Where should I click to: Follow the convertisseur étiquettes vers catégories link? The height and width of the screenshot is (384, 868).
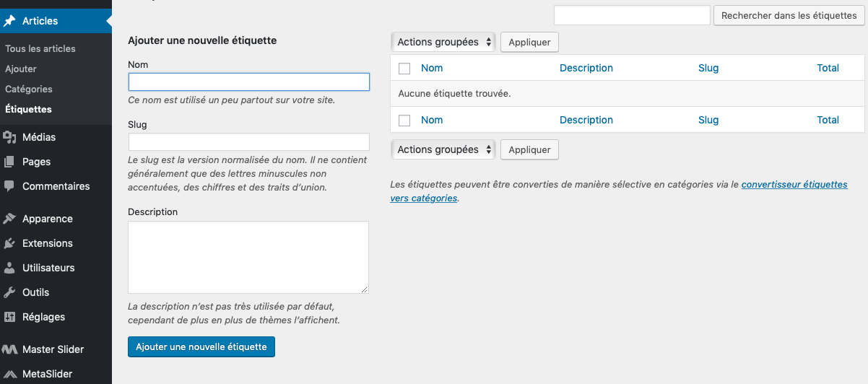[x=794, y=185]
